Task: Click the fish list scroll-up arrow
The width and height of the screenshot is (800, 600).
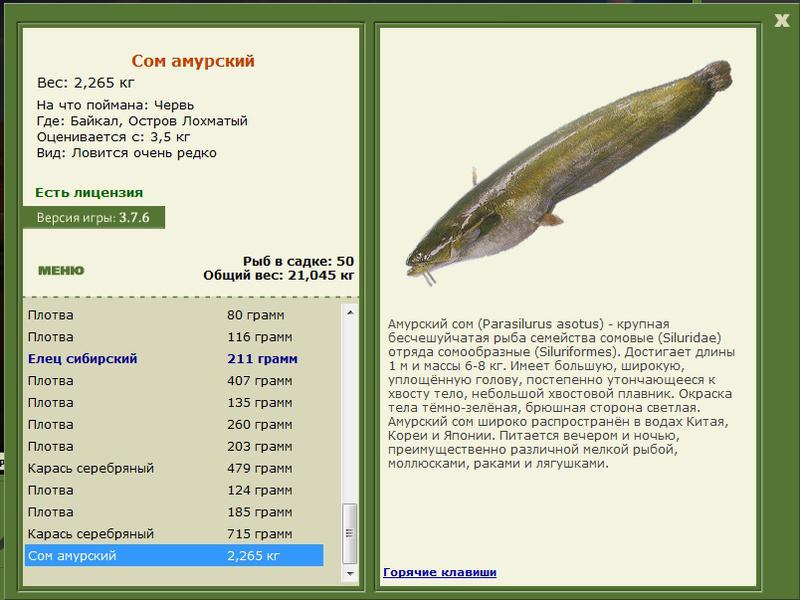Action: (x=350, y=312)
